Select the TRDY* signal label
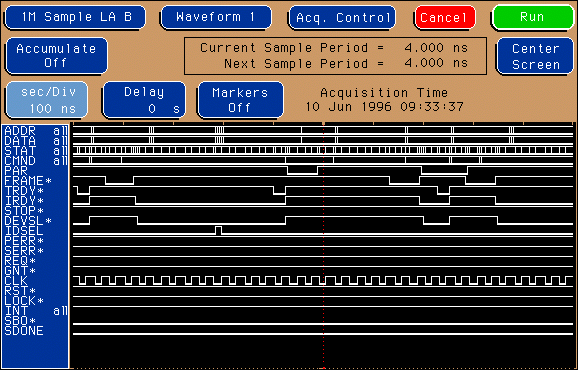This screenshot has height=370, width=578. 24,191
